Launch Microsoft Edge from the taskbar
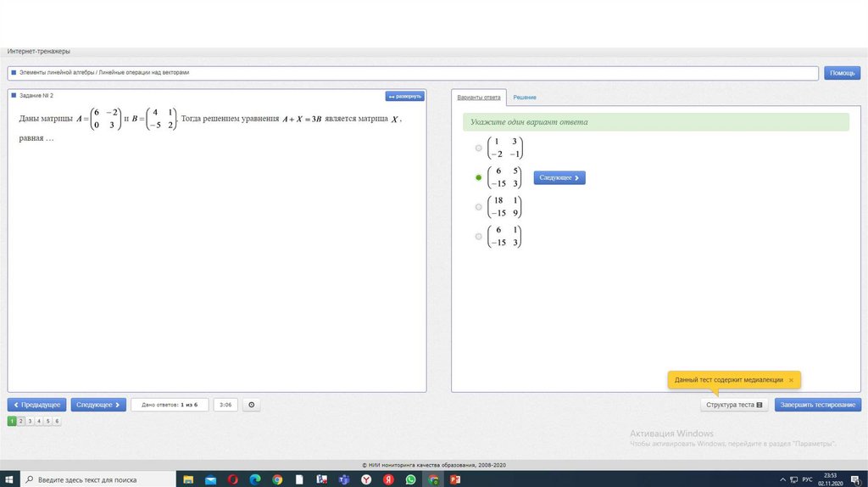The width and height of the screenshot is (868, 487). pyautogui.click(x=255, y=479)
